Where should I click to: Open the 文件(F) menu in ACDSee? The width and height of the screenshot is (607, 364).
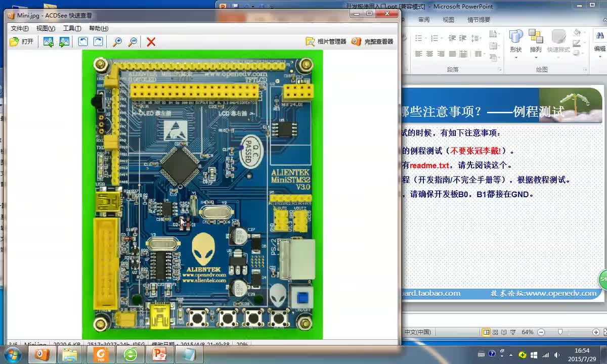pyautogui.click(x=20, y=28)
